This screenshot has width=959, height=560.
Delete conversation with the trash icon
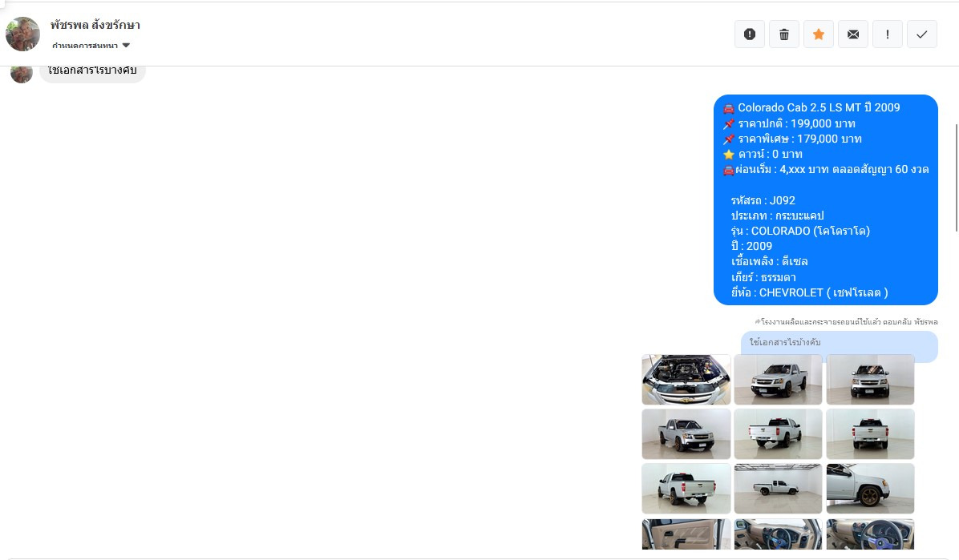(x=783, y=34)
